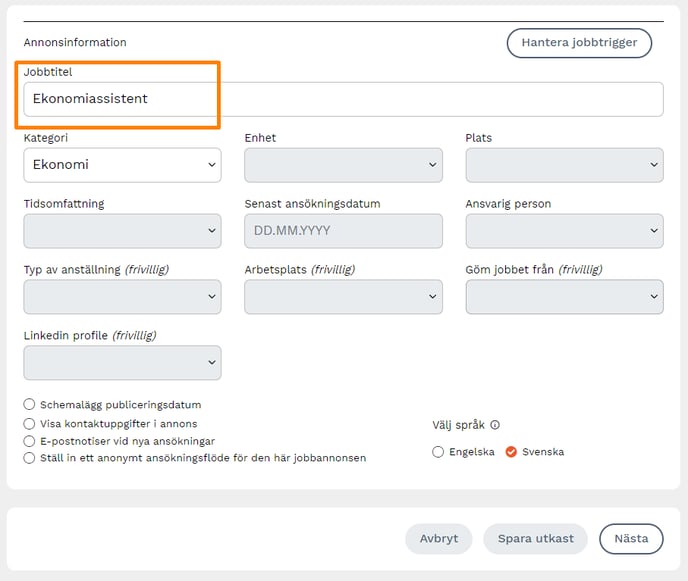Enable E-postnotiser vid nya ansökningar

tap(30, 441)
